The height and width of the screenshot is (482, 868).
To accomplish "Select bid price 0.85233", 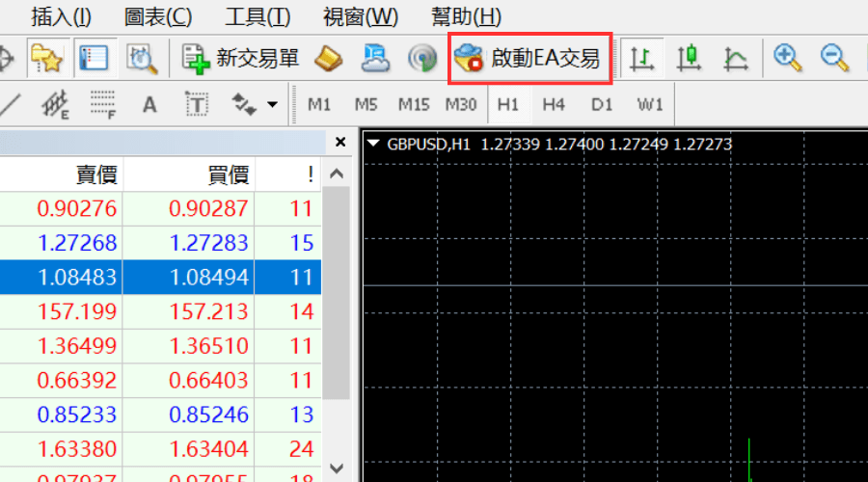I will tap(76, 415).
